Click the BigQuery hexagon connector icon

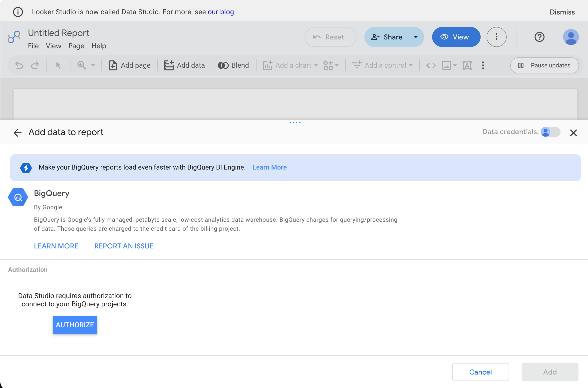18,197
